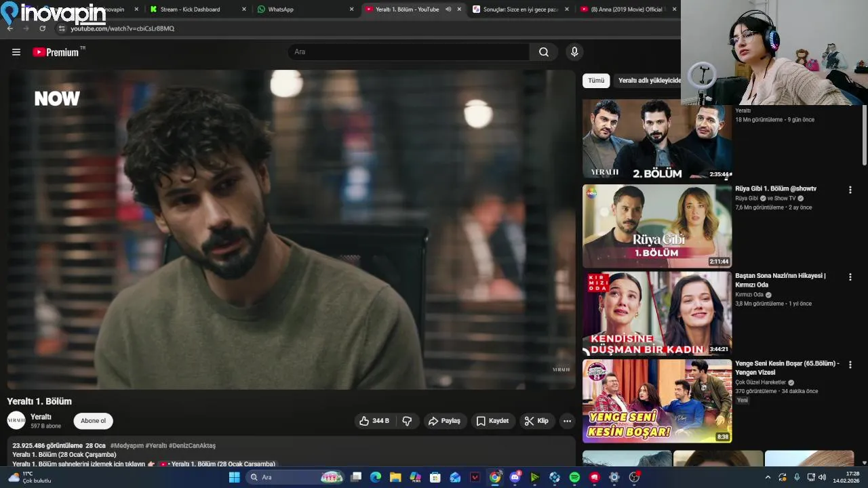Image resolution: width=868 pixels, height=488 pixels.
Task: Open Rüya Gibi 1. Bölüm @showtv title
Action: (776, 189)
